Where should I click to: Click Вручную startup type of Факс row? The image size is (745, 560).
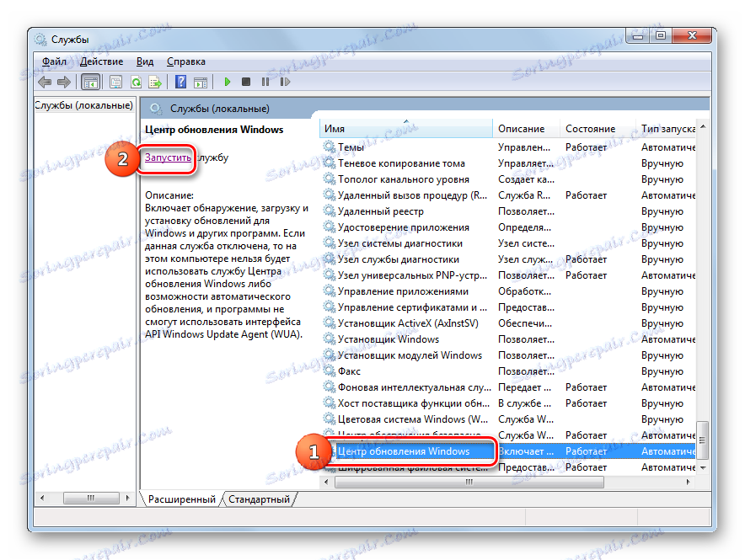coord(662,371)
